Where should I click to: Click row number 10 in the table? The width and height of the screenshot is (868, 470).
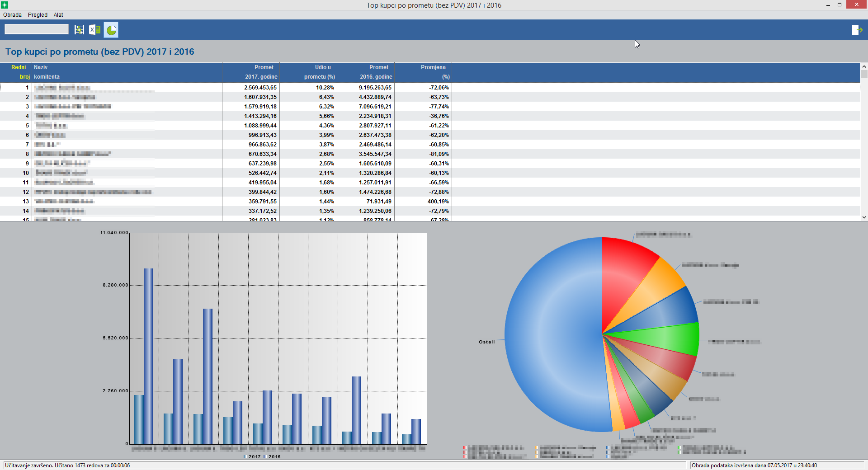pos(26,173)
